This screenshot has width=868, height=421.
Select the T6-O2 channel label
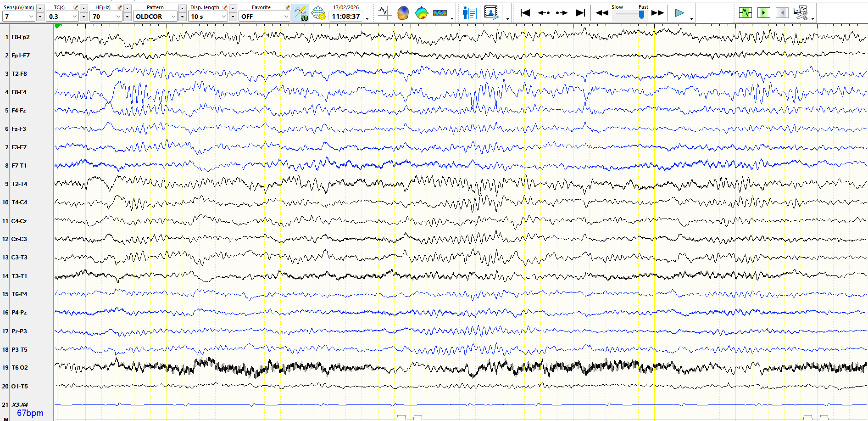click(20, 368)
